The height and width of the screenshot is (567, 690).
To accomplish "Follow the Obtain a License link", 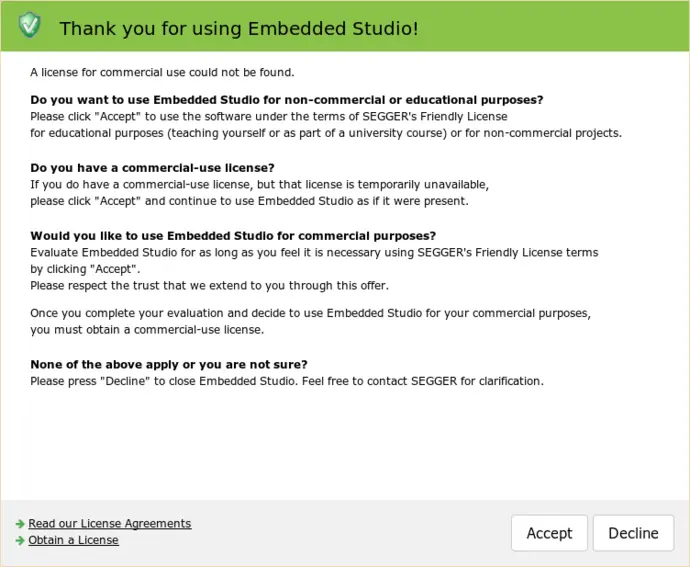I will 73,541.
